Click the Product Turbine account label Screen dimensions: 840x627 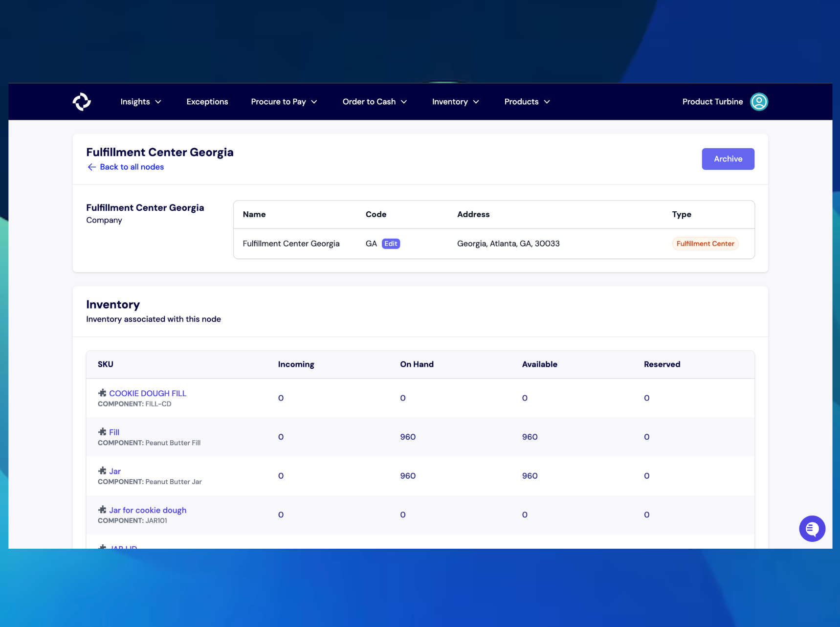[x=712, y=102]
